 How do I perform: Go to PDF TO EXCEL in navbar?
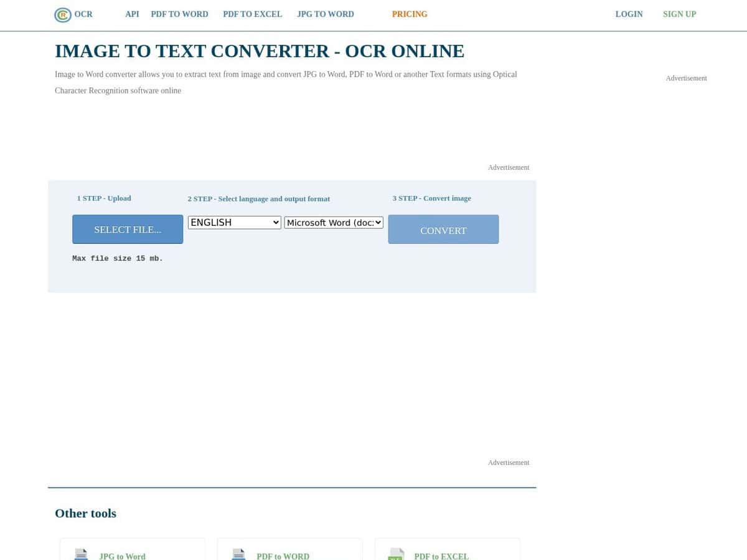(252, 14)
